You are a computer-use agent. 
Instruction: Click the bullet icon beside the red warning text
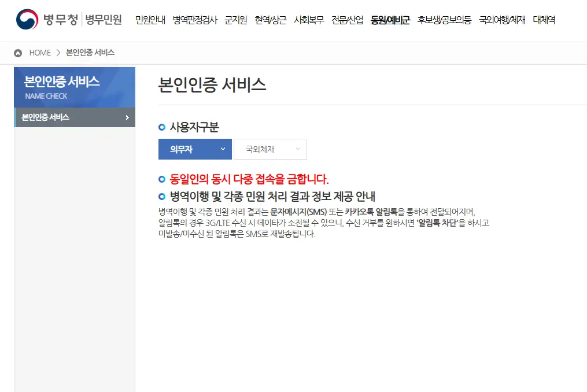pyautogui.click(x=161, y=179)
